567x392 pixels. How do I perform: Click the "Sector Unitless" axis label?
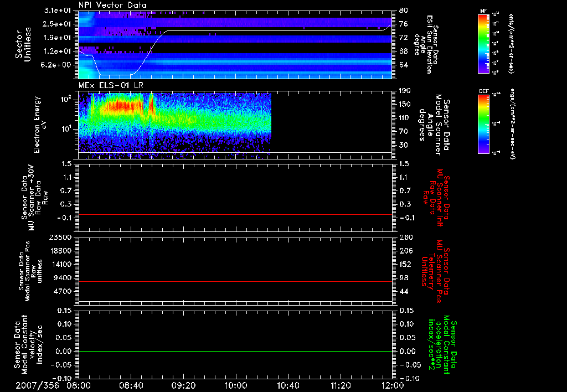pos(23,44)
